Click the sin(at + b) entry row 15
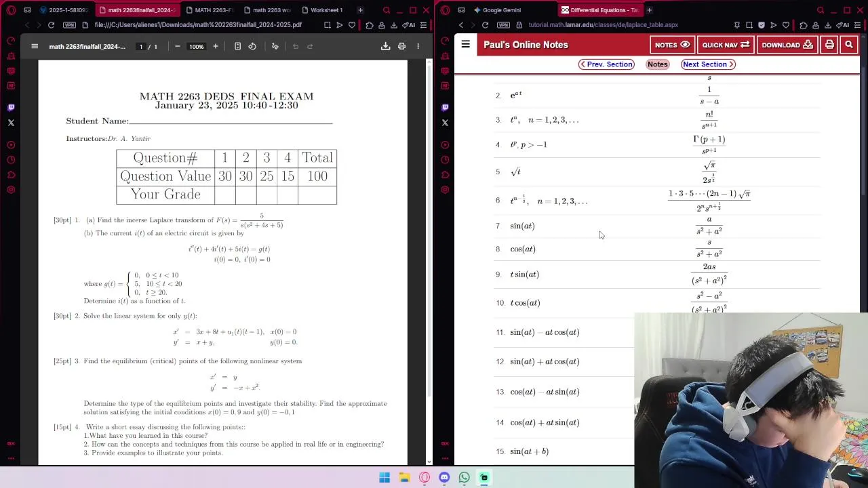868x488 pixels. (x=529, y=451)
